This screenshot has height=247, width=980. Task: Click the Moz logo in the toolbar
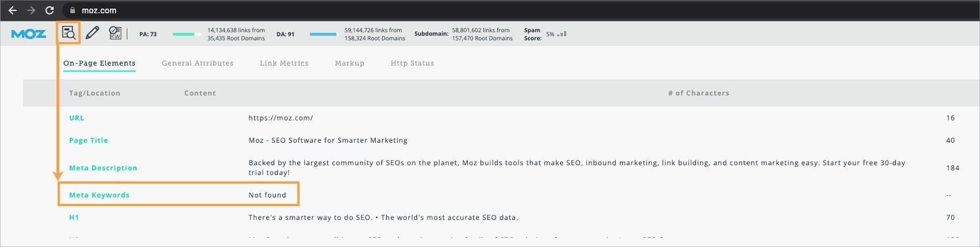29,34
